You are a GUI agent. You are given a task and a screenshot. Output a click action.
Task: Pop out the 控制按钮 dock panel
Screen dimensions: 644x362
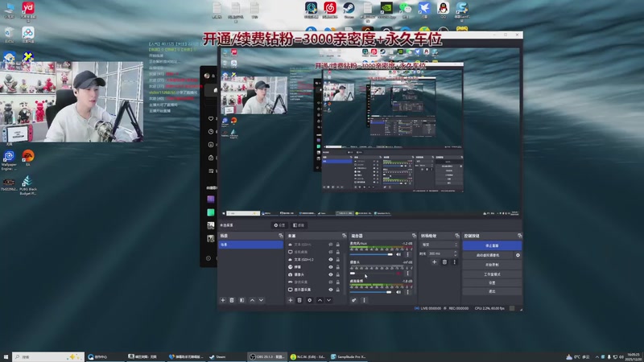click(519, 236)
